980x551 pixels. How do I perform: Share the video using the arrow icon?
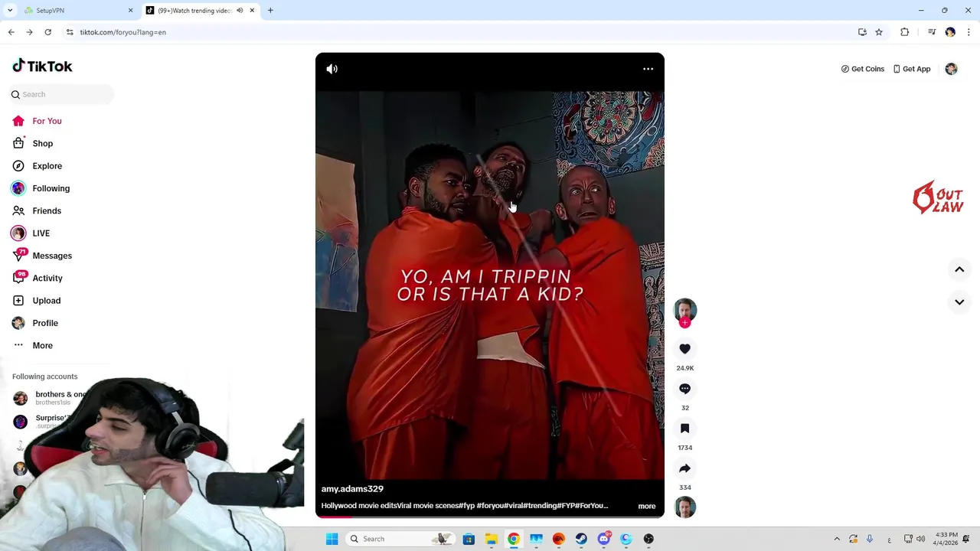point(684,468)
